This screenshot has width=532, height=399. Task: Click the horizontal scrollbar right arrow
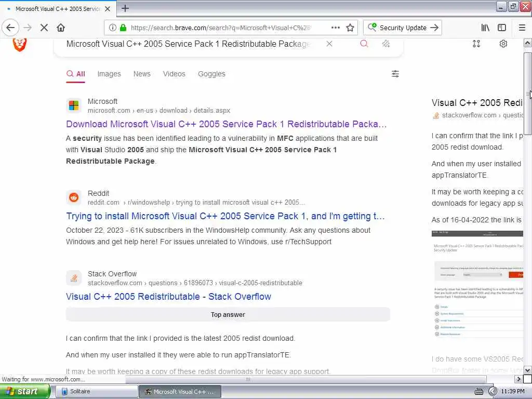(518, 379)
